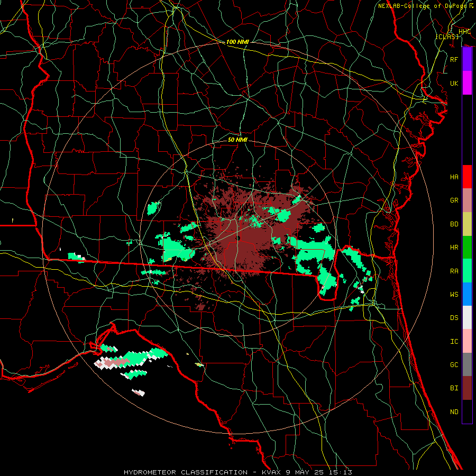Click the BI legend label

[454, 388]
